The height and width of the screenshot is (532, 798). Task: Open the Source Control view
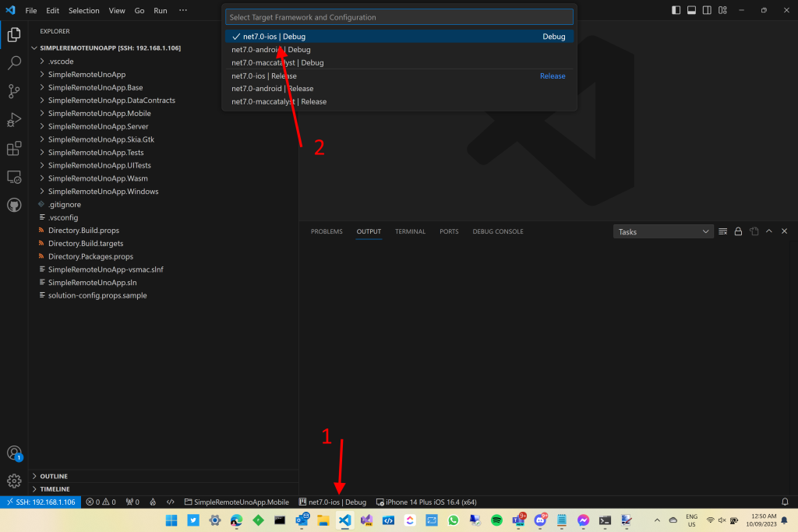13,91
